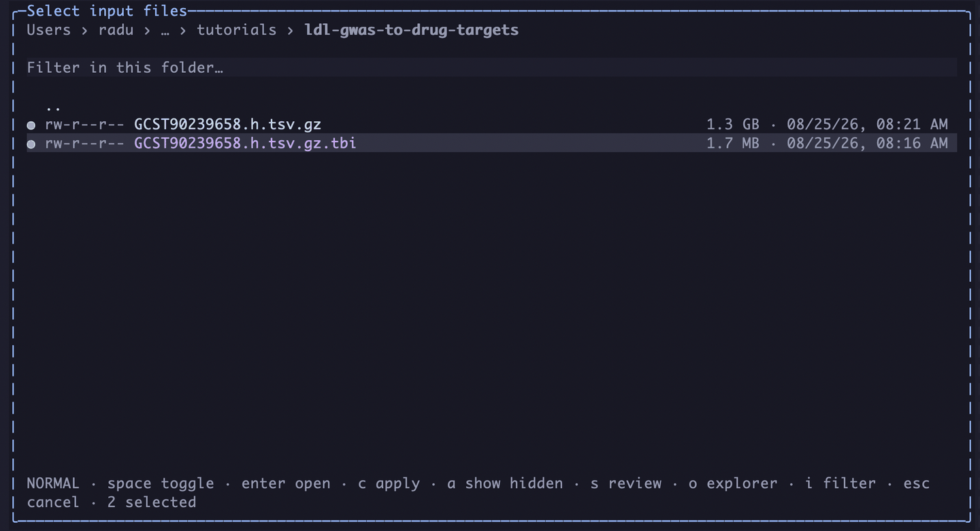Screen dimensions: 980x531
Task: Go to 'Users' in the breadcrumb path
Action: 48,30
